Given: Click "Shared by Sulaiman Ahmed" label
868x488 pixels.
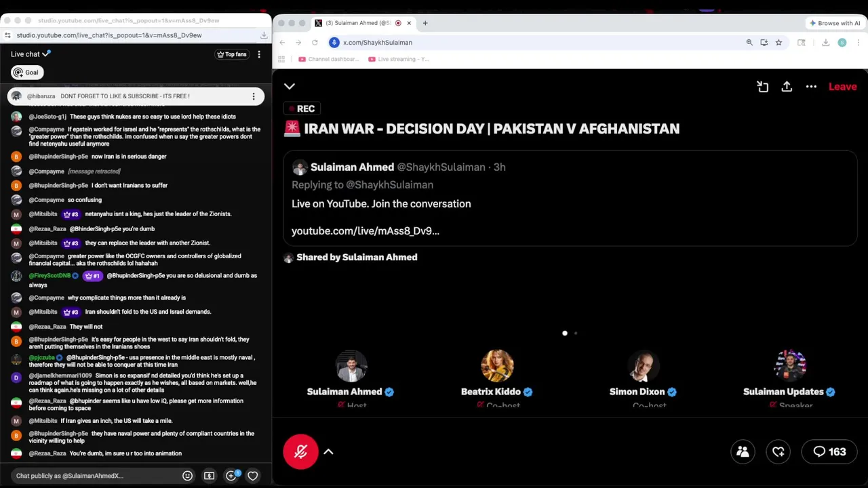Looking at the screenshot, I should point(357,258).
